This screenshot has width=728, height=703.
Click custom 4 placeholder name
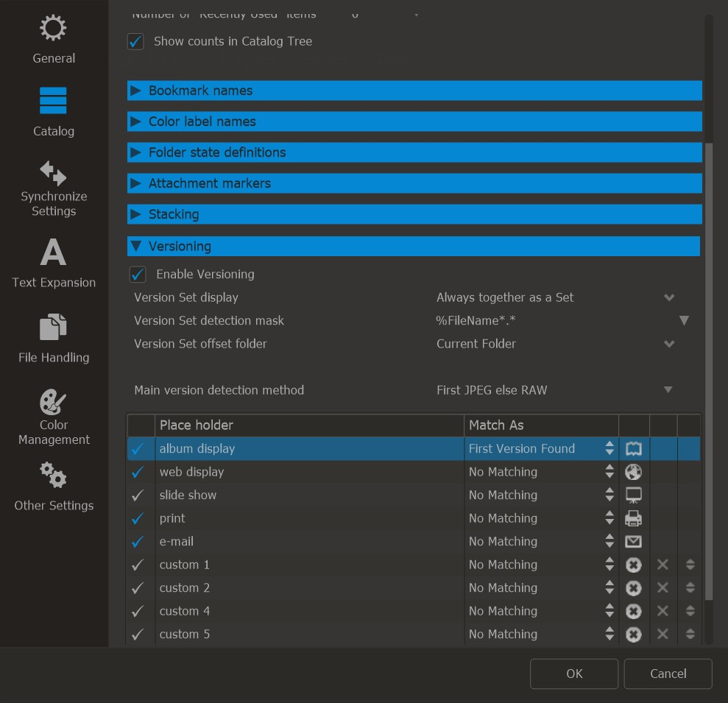184,611
